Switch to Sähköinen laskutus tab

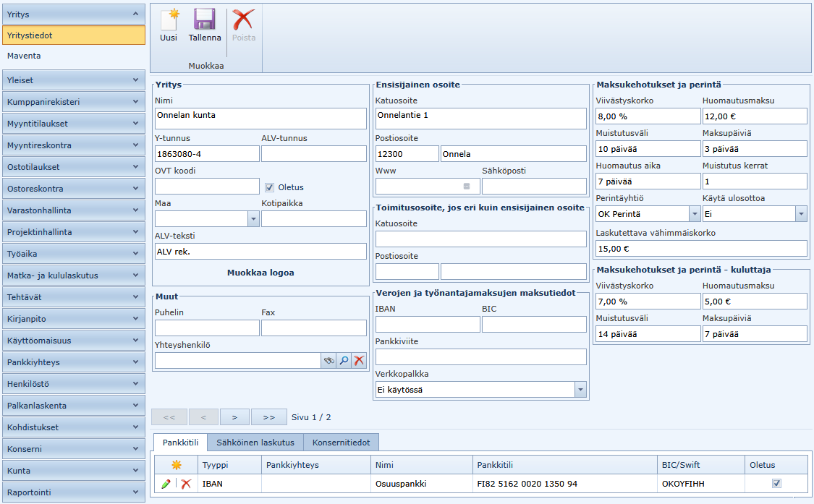(255, 443)
